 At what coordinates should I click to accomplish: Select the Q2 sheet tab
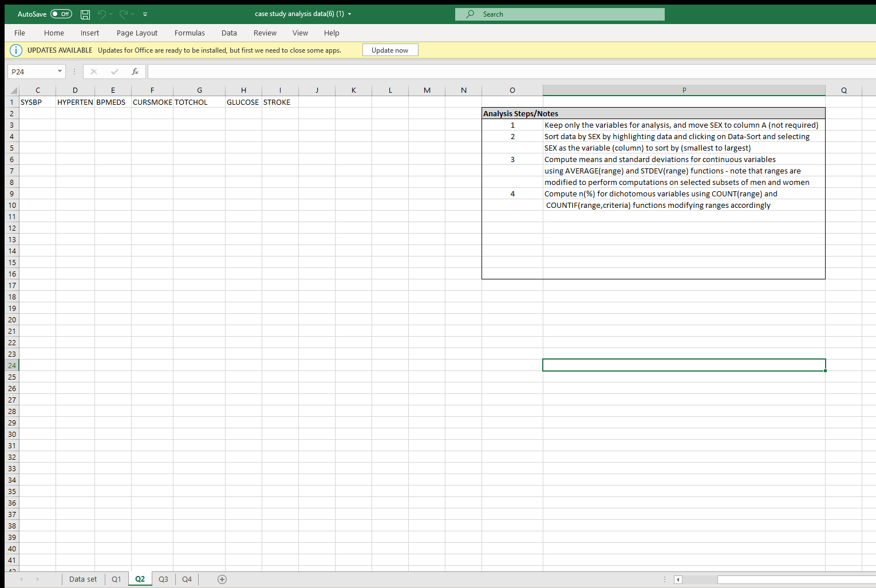coord(140,579)
